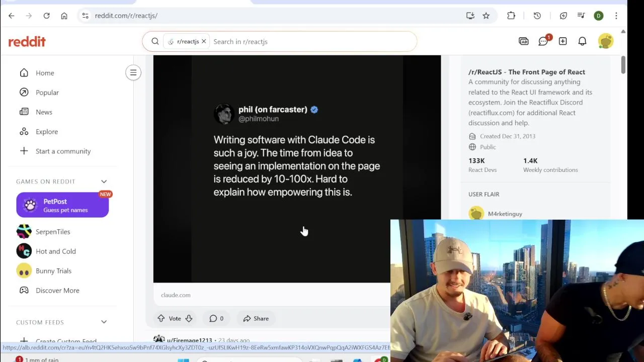Visit the claude.com link
Screen dimensions: 644x362
point(176,295)
